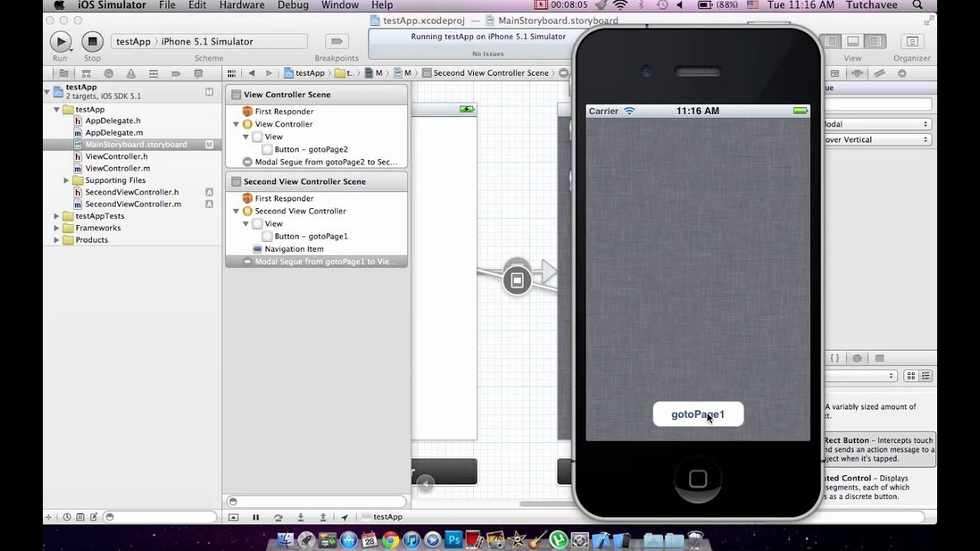Open SeceondViewController.m file
The height and width of the screenshot is (551, 980).
point(133,204)
